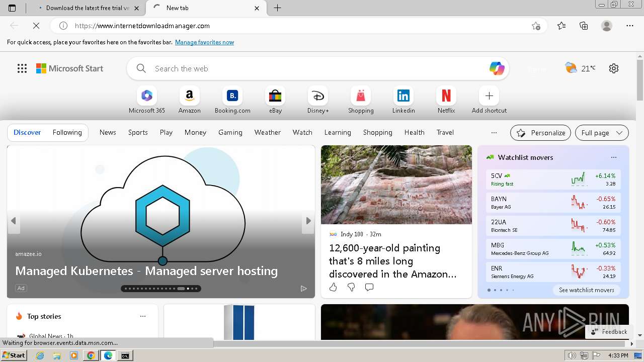Open the 12,600-year-old painting headline

click(x=393, y=261)
